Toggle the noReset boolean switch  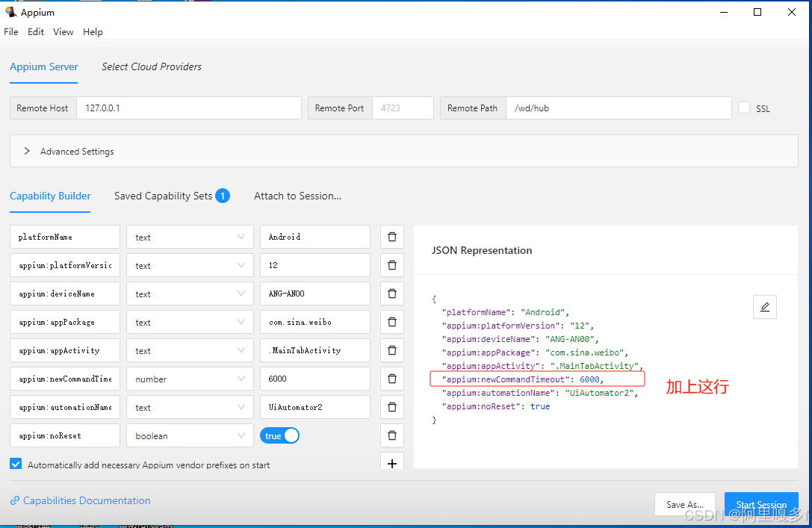point(279,436)
